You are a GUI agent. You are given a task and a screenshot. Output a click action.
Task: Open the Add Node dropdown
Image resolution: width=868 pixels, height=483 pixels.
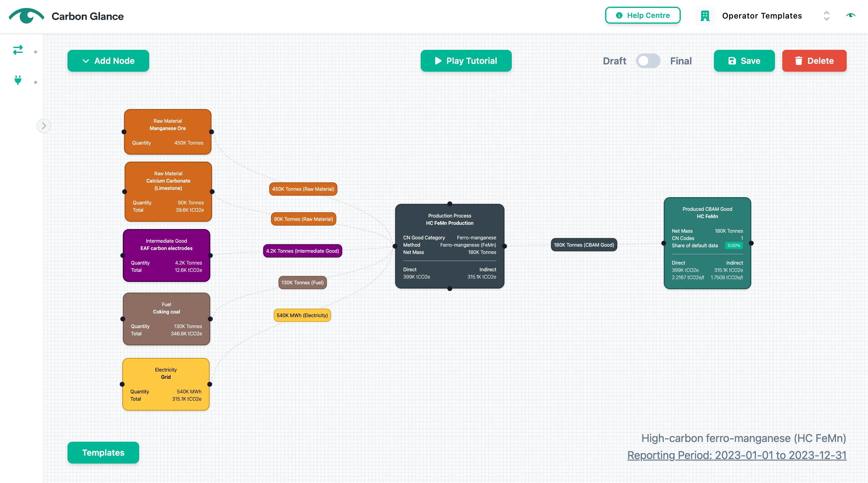point(108,61)
